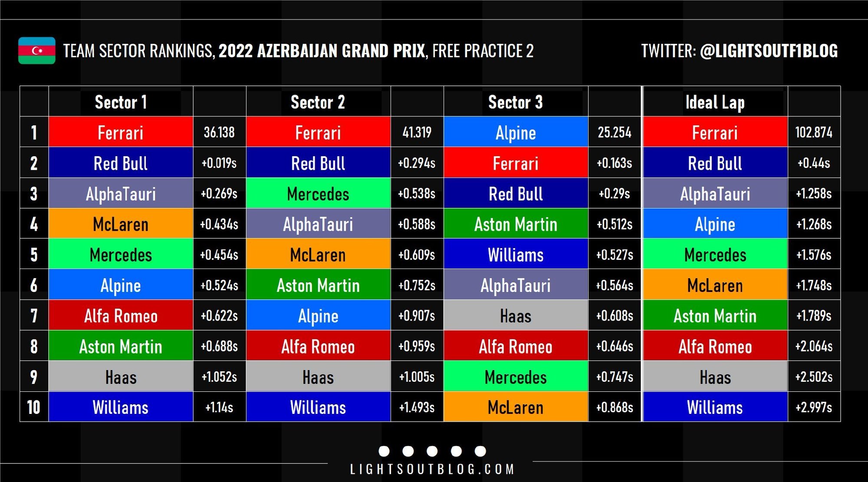Image resolution: width=868 pixels, height=482 pixels.
Task: Click the 102.874 ideal lap time
Action: (x=814, y=132)
